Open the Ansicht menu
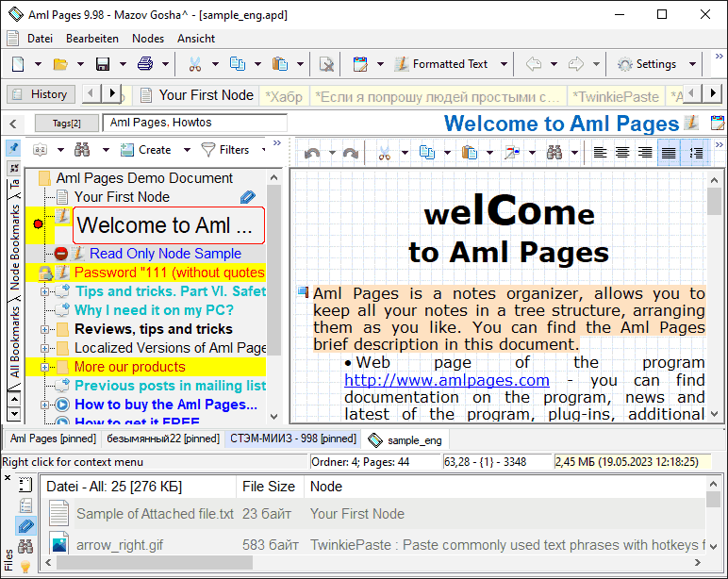 pos(196,39)
